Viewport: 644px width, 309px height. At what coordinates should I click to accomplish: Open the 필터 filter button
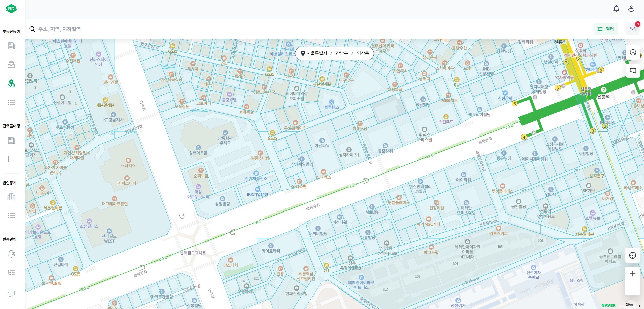coord(606,29)
